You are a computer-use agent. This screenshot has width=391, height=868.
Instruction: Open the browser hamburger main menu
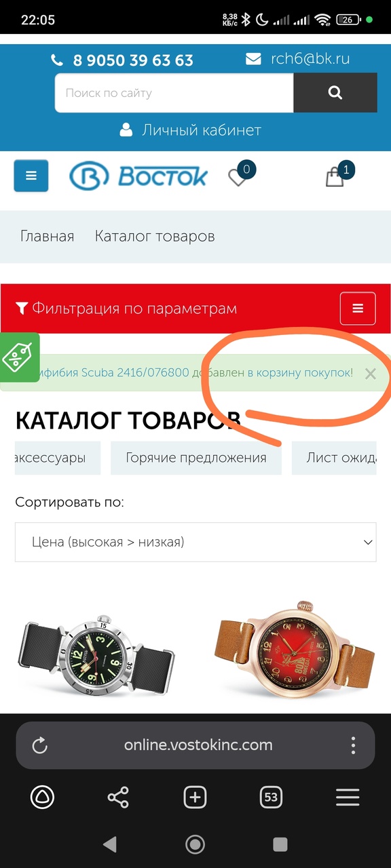tap(348, 797)
